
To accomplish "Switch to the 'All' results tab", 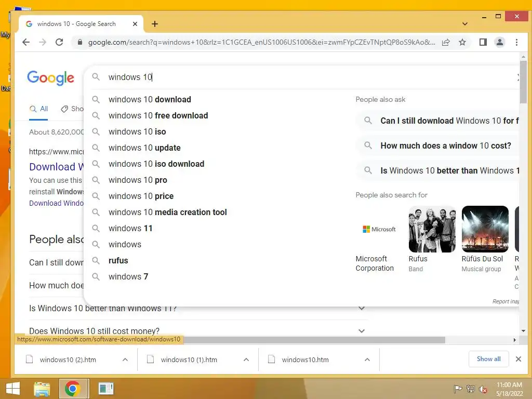I will click(x=38, y=109).
